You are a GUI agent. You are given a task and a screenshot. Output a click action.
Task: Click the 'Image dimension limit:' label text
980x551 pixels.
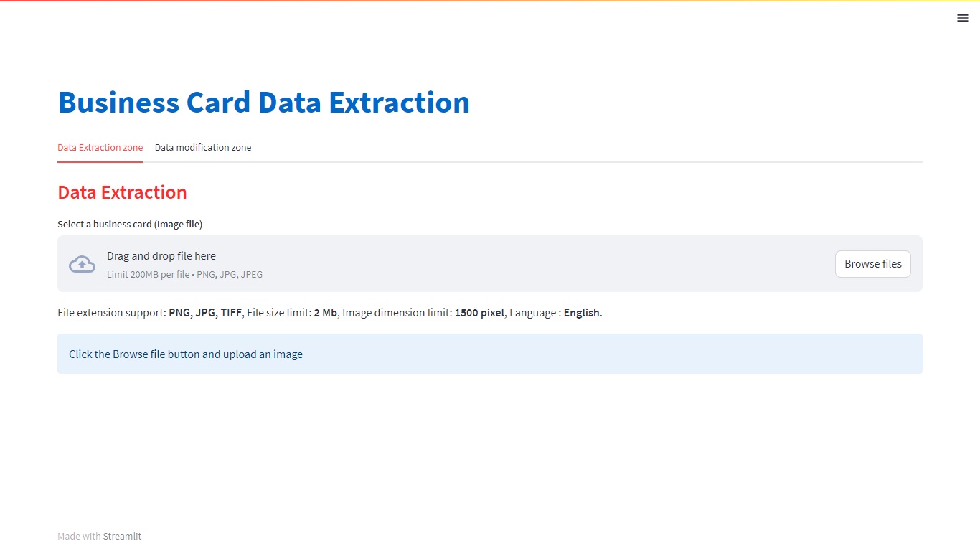point(397,313)
